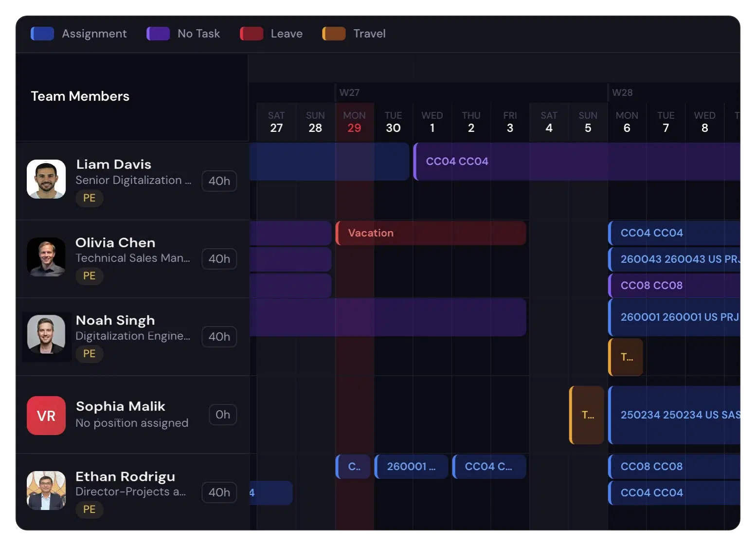Image resolution: width=756 pixels, height=546 pixels.
Task: Click Liam Davis's 40h hours badge
Action: [219, 181]
